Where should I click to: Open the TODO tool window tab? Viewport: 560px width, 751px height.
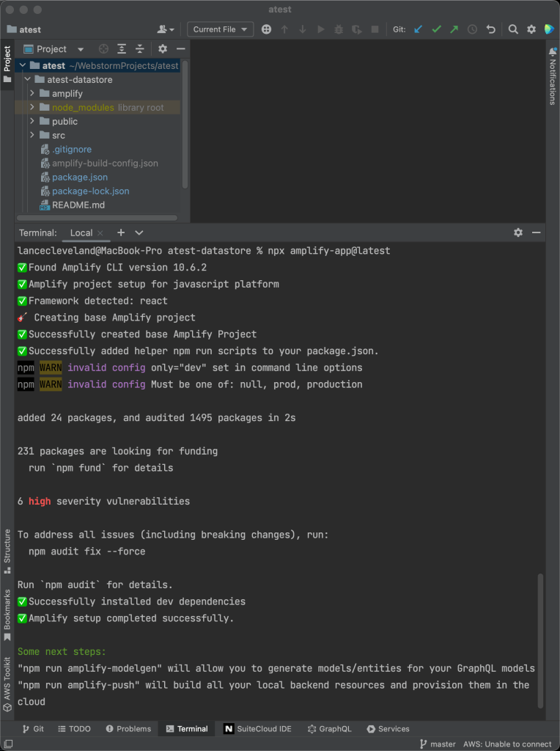(74, 728)
